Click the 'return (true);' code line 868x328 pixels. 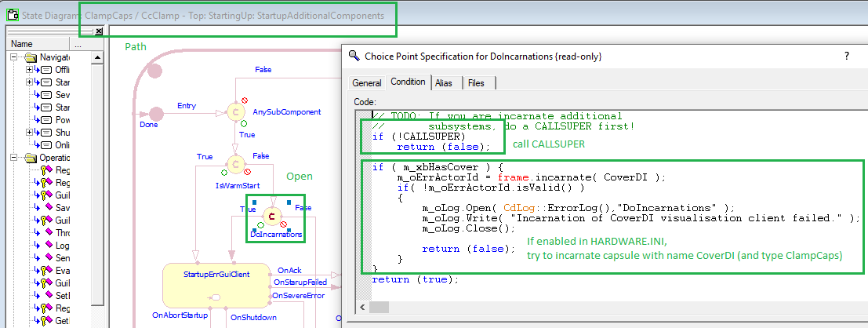[416, 279]
